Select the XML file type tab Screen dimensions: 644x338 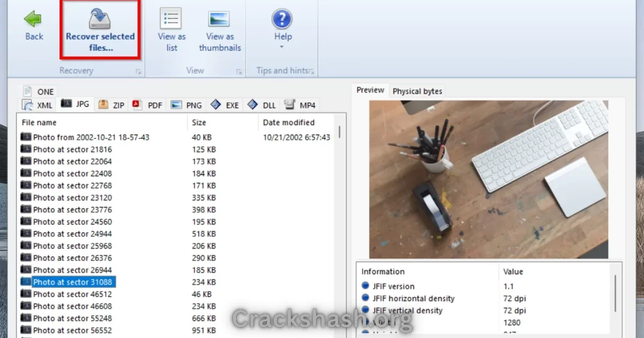pos(38,105)
